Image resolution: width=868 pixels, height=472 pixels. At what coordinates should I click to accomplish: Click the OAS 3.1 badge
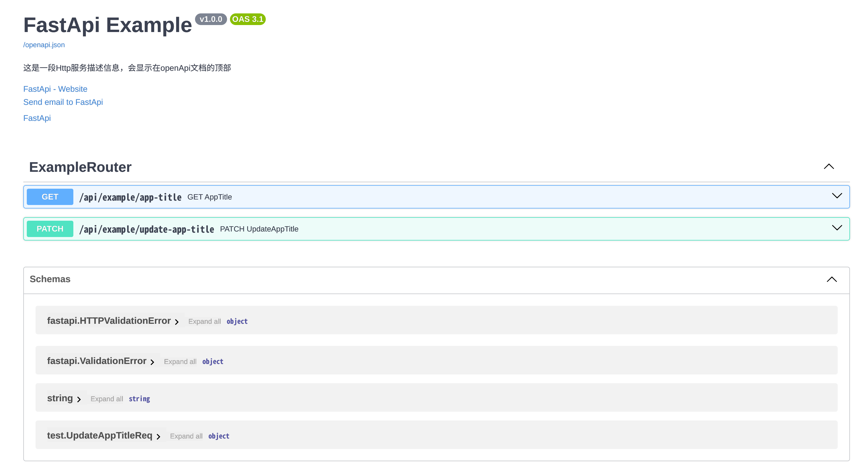tap(248, 19)
